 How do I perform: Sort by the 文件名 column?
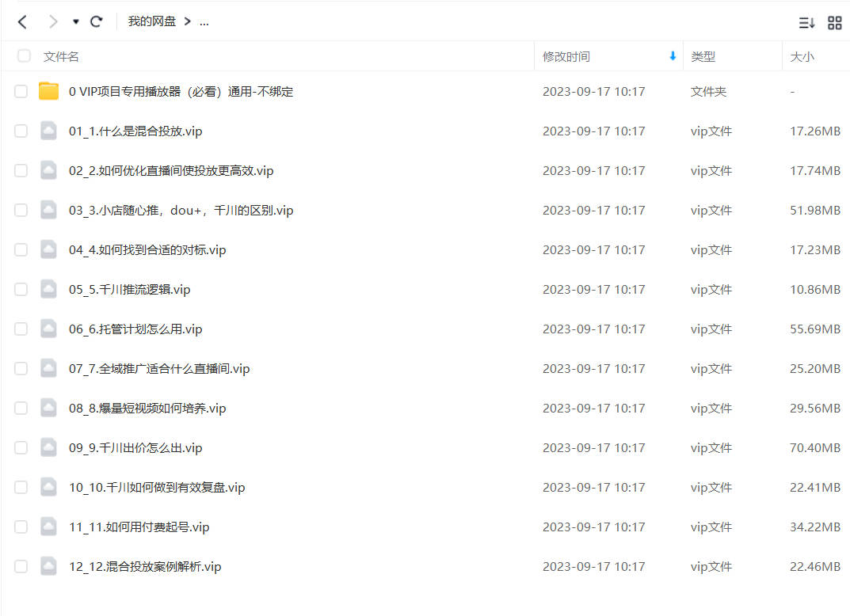point(61,56)
